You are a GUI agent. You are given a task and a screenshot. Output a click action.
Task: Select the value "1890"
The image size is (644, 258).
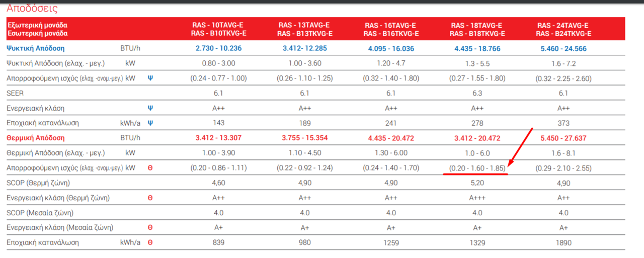(x=563, y=242)
